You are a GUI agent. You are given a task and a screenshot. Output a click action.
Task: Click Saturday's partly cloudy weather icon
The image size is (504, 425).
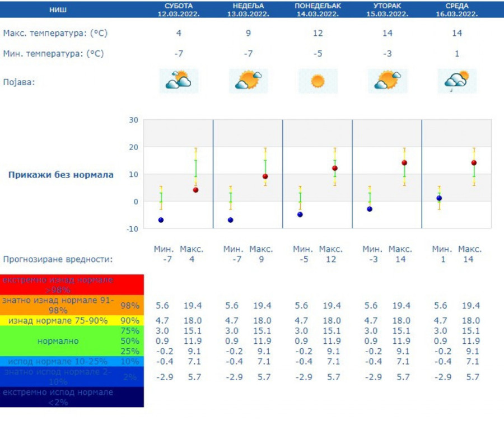pyautogui.click(x=179, y=81)
